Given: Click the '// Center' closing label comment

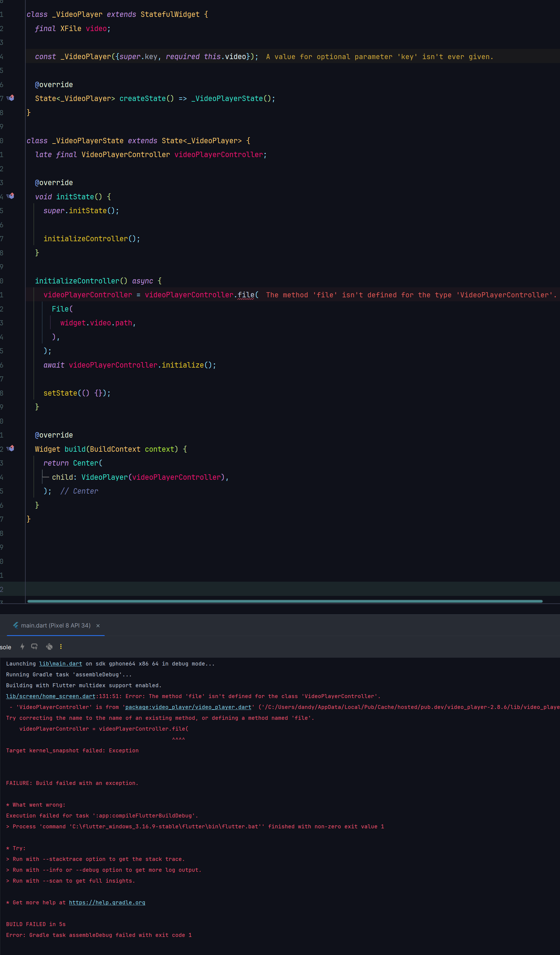Looking at the screenshot, I should (x=79, y=491).
